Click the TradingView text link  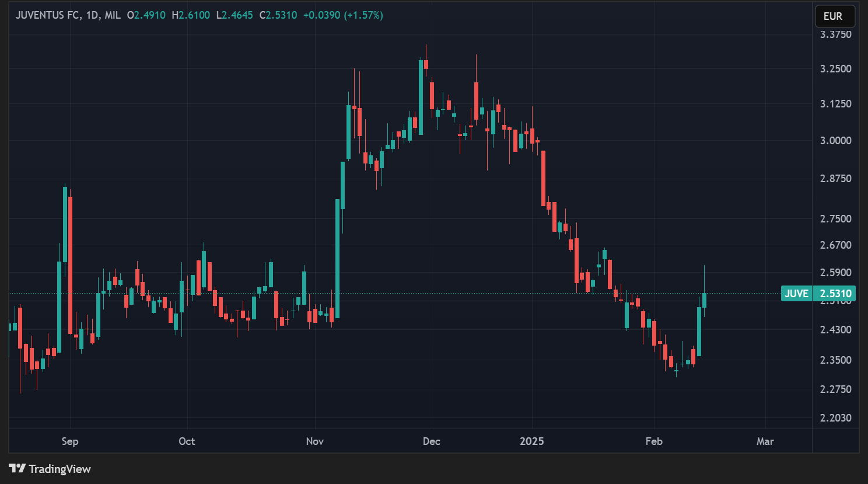[60, 469]
